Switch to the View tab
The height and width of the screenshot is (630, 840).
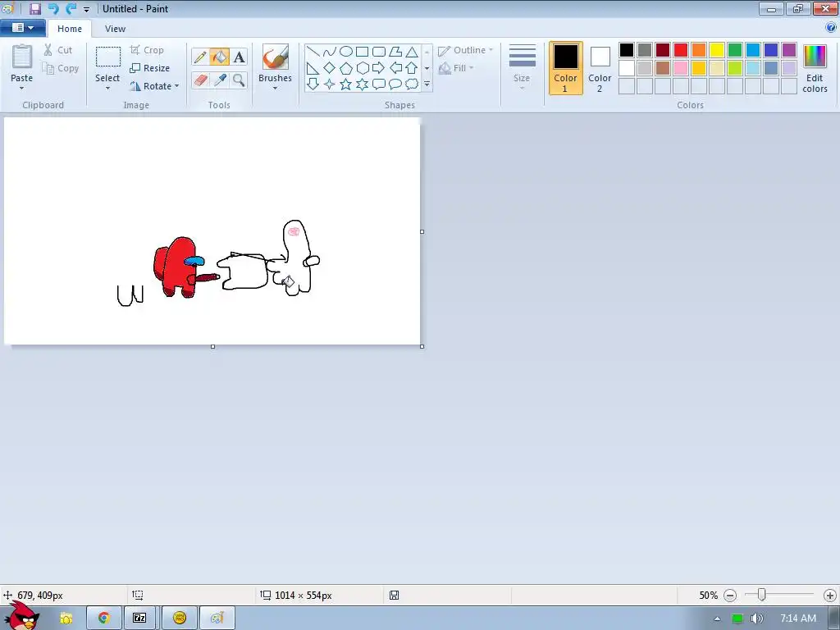(115, 29)
